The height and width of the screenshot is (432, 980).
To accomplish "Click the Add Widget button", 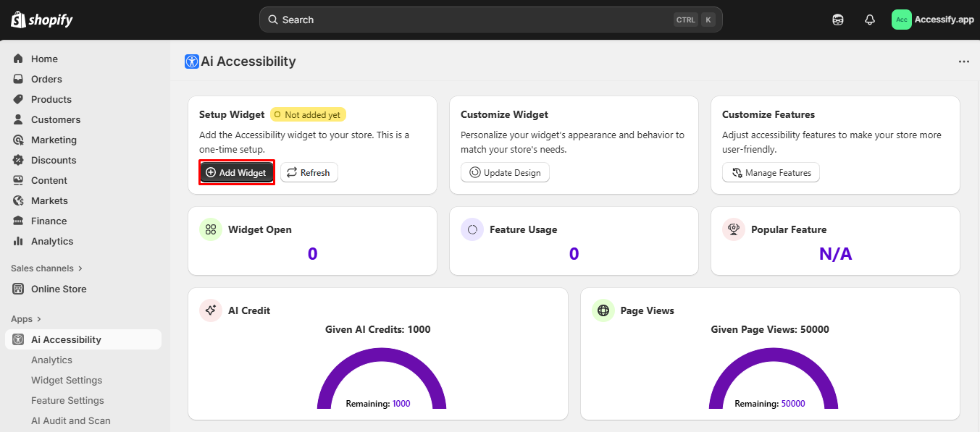I will point(237,172).
